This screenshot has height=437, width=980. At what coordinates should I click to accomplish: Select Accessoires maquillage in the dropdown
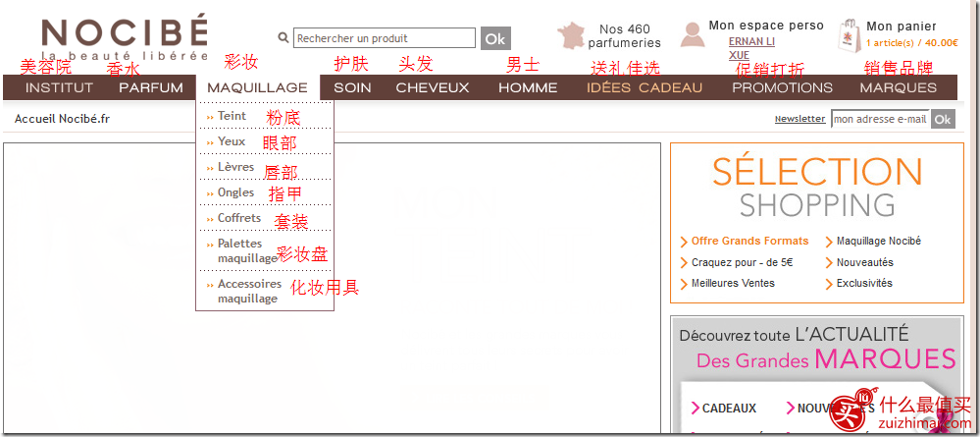[x=249, y=291]
